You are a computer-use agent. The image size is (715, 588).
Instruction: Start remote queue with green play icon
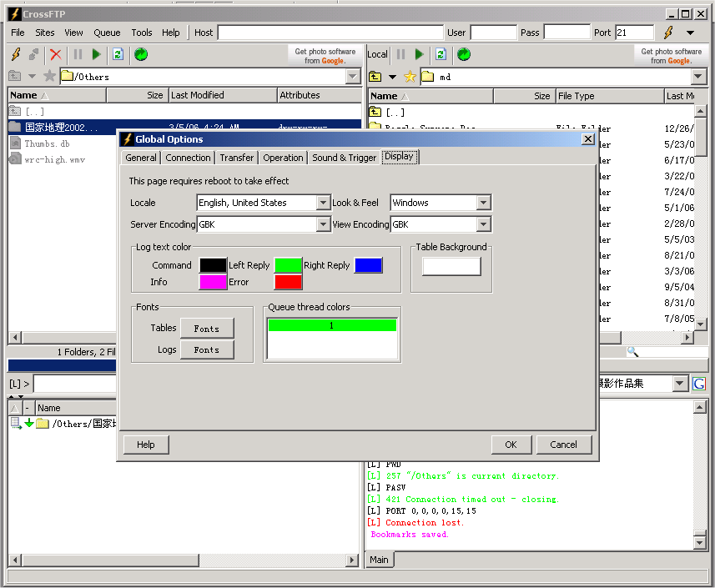tap(96, 55)
